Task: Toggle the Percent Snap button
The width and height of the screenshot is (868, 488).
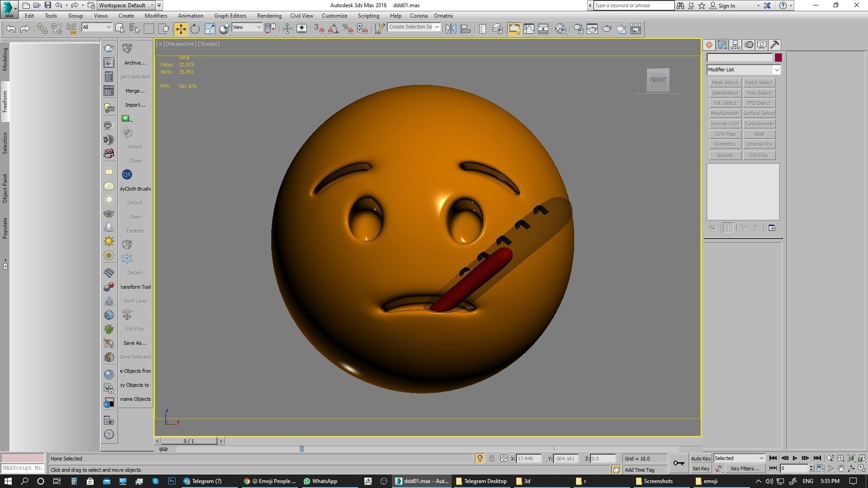Action: 348,29
